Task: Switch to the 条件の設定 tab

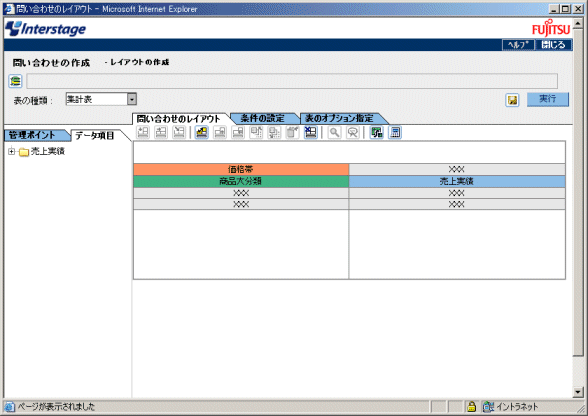Action: 262,119
